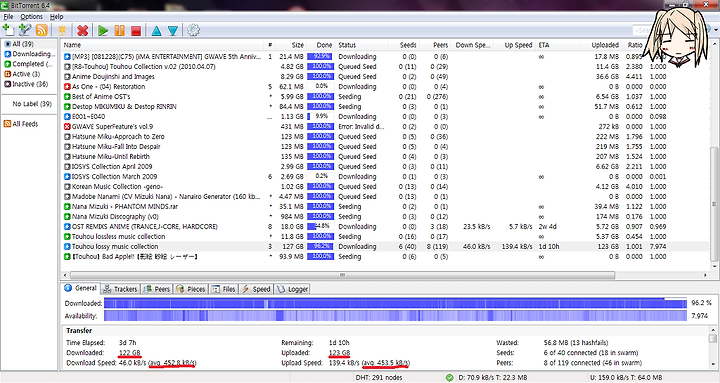This screenshot has width=720, height=383.
Task: Pause torrent with orange pause icon
Action: [x=119, y=30]
